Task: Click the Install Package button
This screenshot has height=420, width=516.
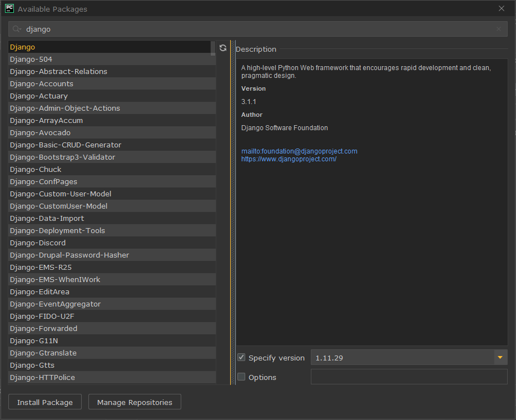Action: [x=44, y=402]
